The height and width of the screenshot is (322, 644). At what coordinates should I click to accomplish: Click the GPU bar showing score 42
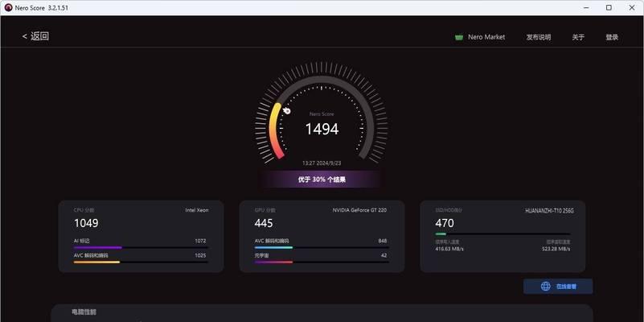pos(322,262)
